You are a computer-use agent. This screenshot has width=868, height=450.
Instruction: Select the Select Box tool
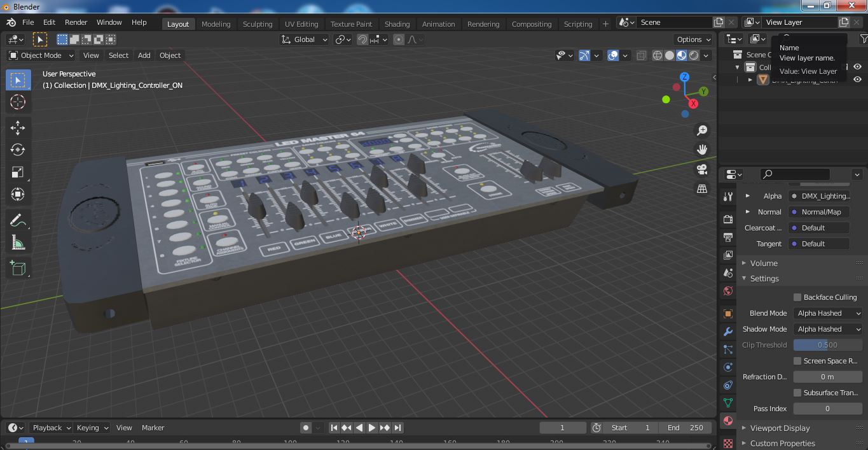pyautogui.click(x=18, y=80)
